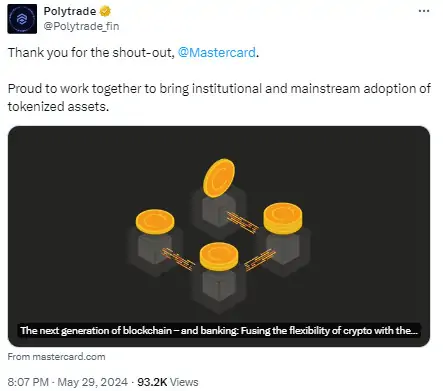Image resolution: width=443 pixels, height=391 pixels.
Task: Open the @Polytrade_fin handle
Action: tap(81, 26)
